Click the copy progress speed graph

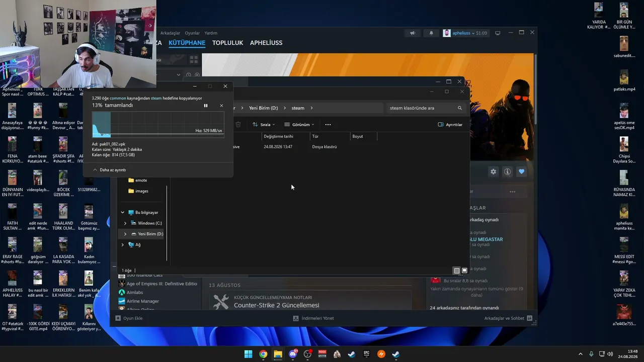click(158, 124)
